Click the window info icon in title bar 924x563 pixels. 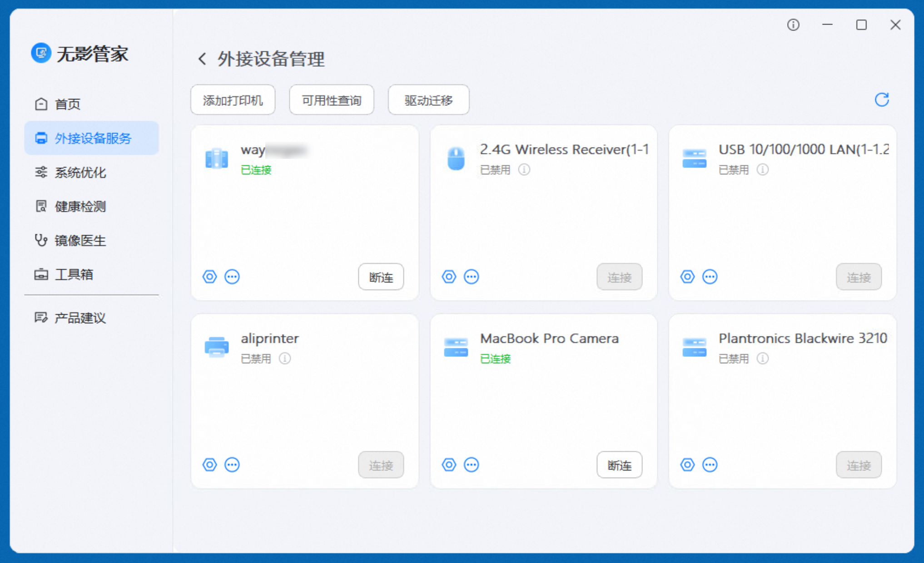click(x=793, y=25)
